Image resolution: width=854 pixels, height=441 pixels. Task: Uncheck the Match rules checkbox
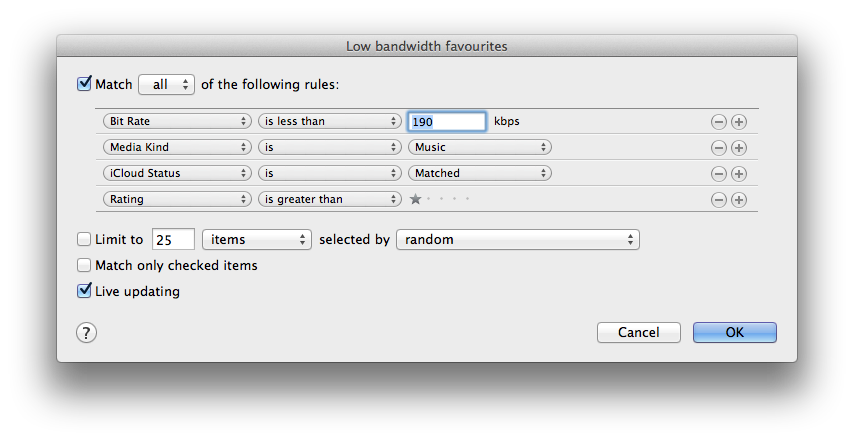pyautogui.click(x=84, y=84)
